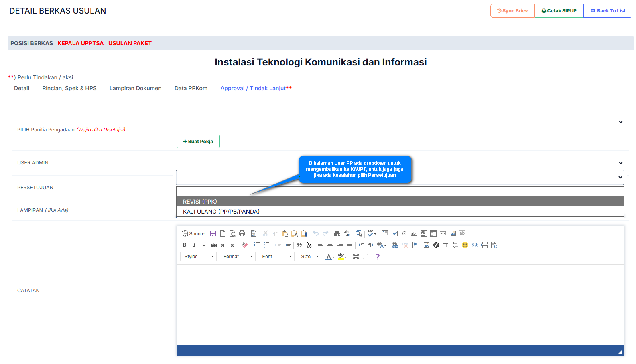Maximize the editor with fullscreen icon
The width and height of the screenshot is (636, 364).
(356, 257)
